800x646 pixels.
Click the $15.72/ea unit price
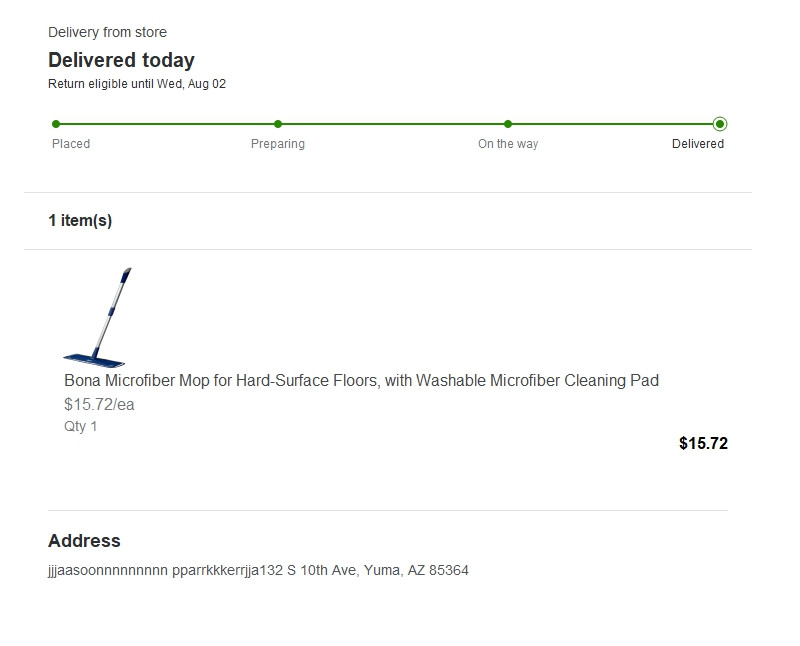[x=99, y=405]
